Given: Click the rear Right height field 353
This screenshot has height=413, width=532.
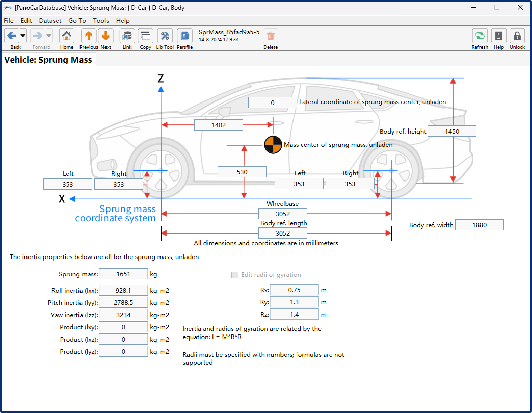Looking at the screenshot, I should (x=350, y=184).
